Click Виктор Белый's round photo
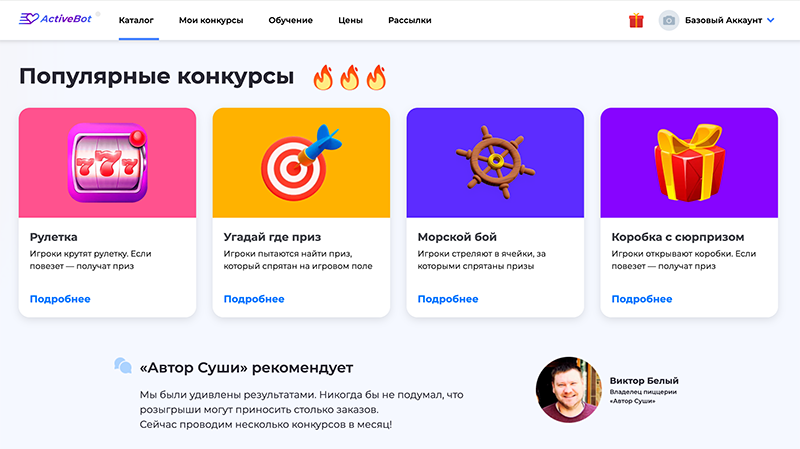 pos(569,390)
